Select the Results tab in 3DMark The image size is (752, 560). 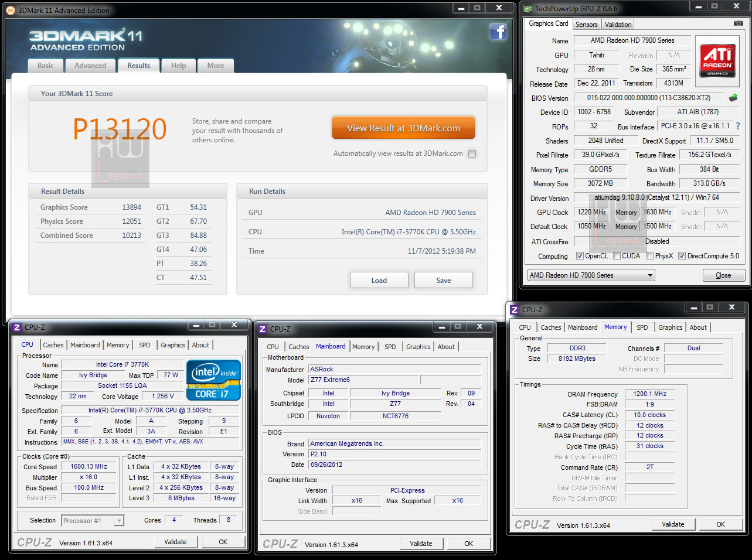pyautogui.click(x=139, y=66)
